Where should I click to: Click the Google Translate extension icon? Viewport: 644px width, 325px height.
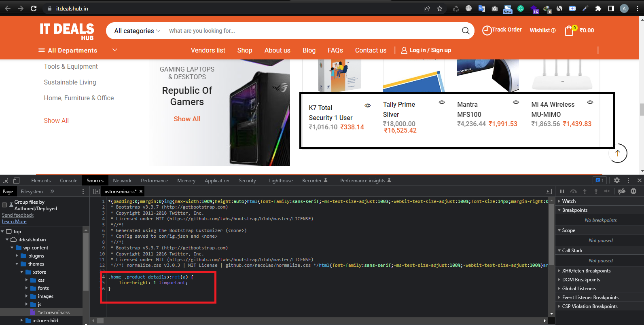coord(482,8)
